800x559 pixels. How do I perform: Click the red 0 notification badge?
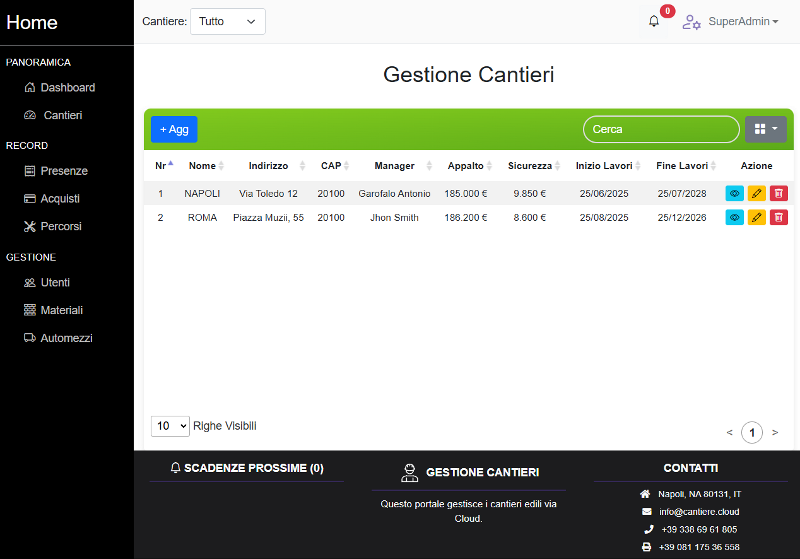pos(667,11)
